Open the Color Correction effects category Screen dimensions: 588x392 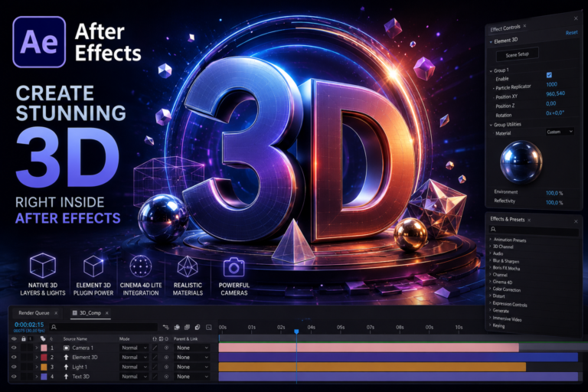pyautogui.click(x=507, y=289)
